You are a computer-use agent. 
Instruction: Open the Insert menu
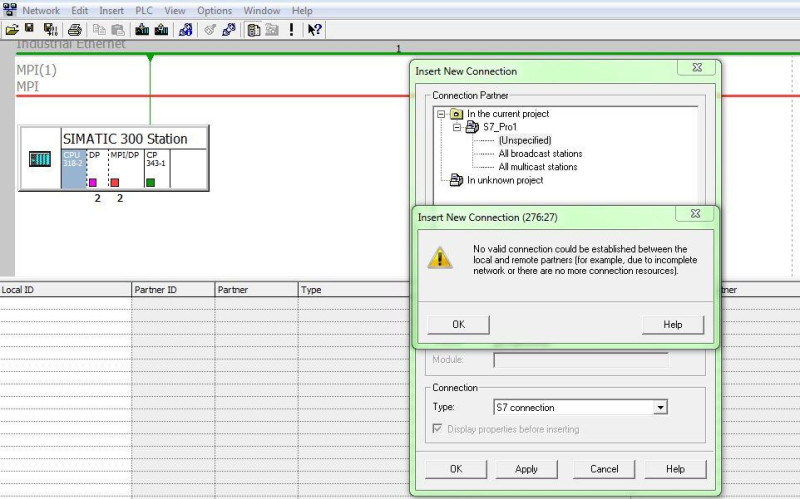point(111,10)
